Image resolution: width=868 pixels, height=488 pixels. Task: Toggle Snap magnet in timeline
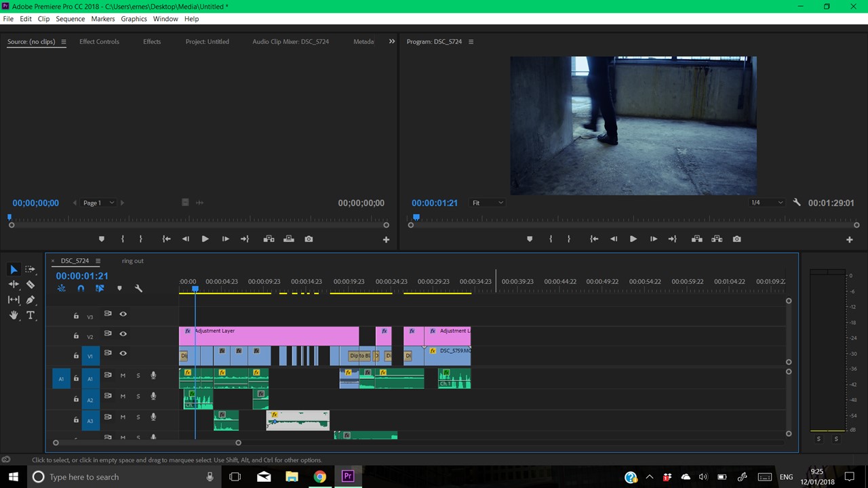[x=81, y=289]
